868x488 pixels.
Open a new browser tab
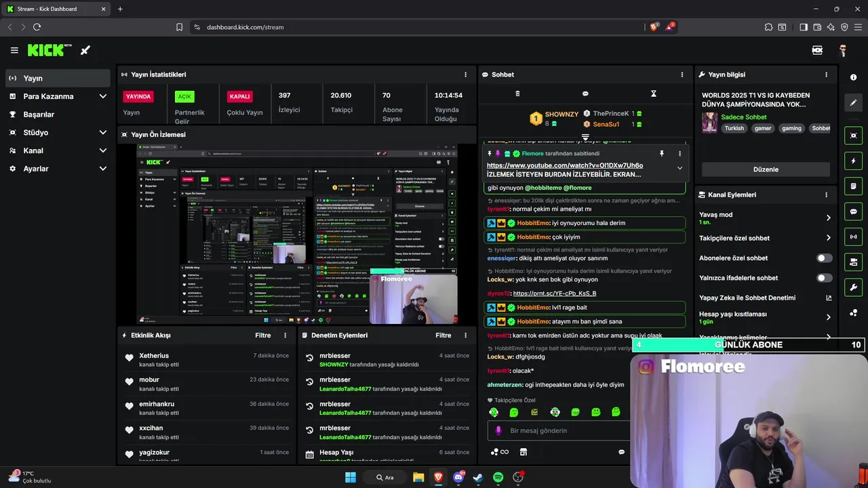tap(120, 9)
